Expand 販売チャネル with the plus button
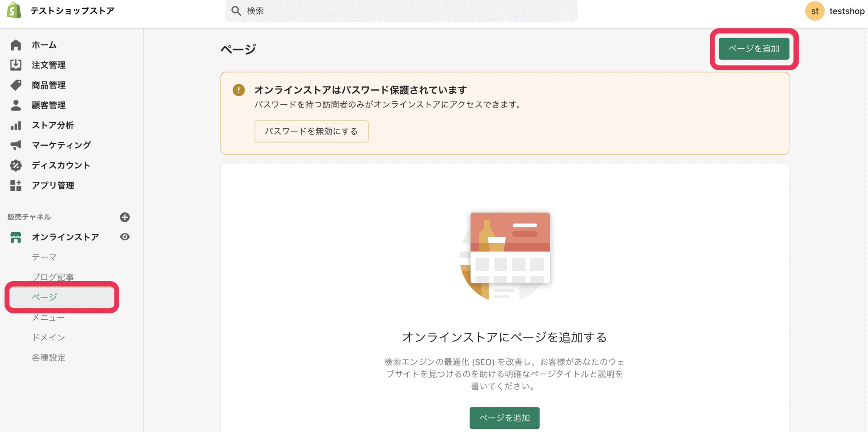The width and height of the screenshot is (868, 432). tap(125, 217)
